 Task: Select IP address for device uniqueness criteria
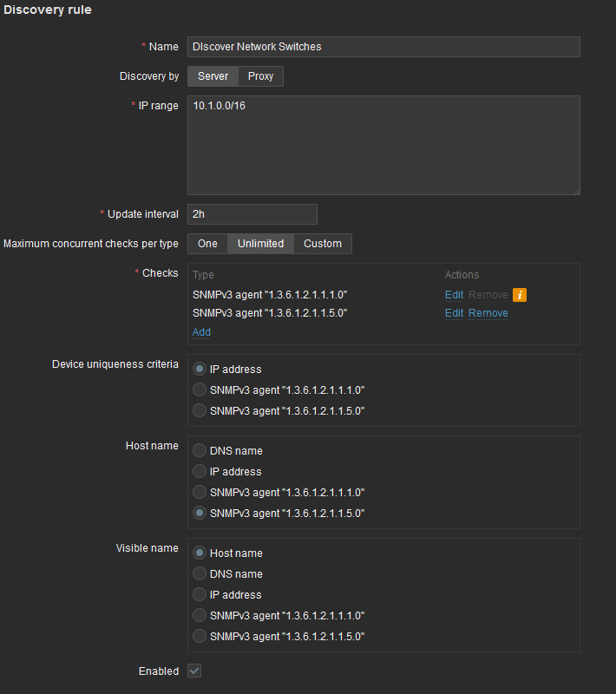(200, 370)
